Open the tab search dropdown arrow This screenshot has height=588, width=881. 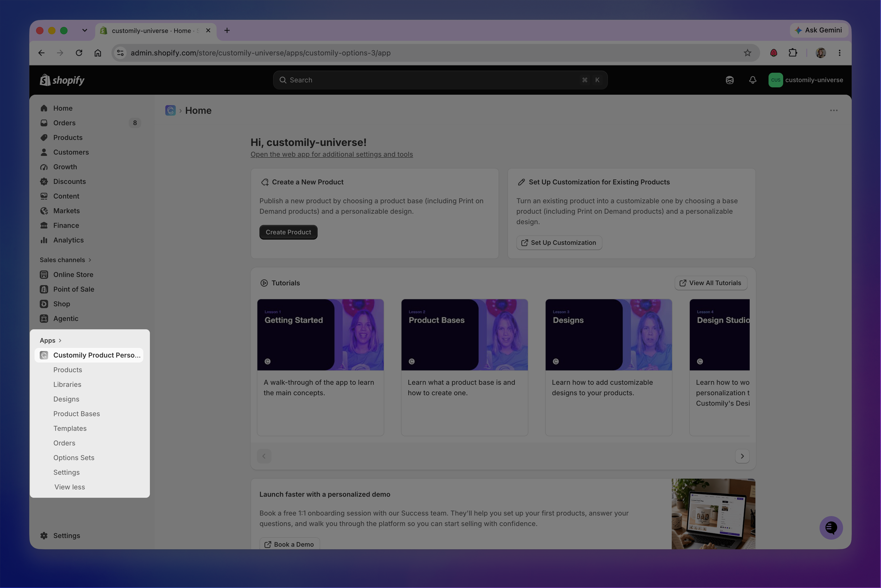coord(85,30)
